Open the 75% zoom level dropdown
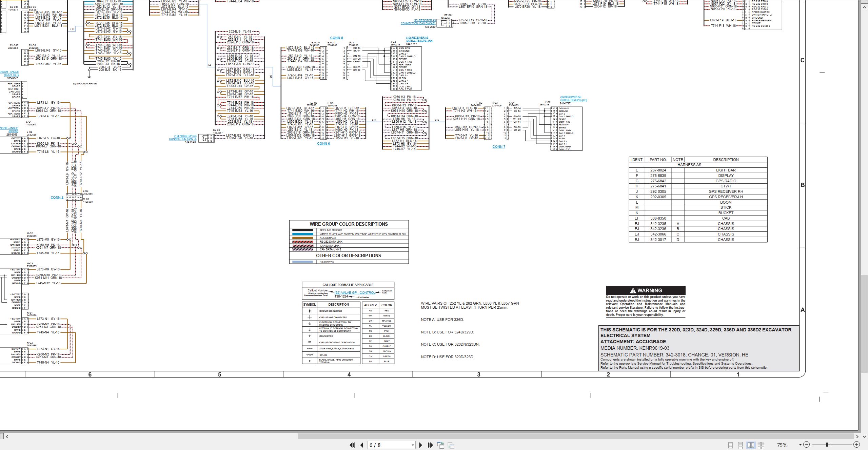868x450 pixels. (800, 445)
